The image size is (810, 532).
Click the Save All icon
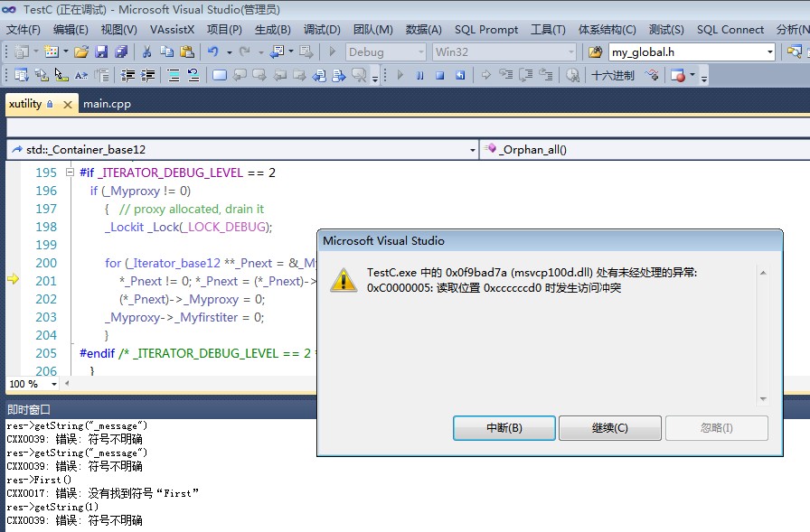pyautogui.click(x=121, y=51)
